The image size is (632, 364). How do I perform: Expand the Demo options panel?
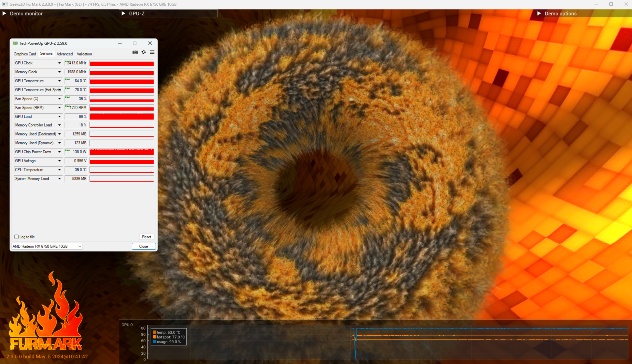pyautogui.click(x=539, y=14)
